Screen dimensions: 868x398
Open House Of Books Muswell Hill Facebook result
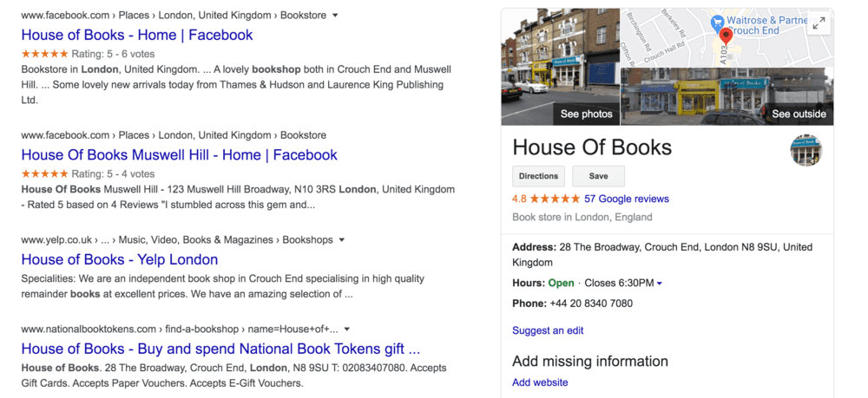coord(180,154)
